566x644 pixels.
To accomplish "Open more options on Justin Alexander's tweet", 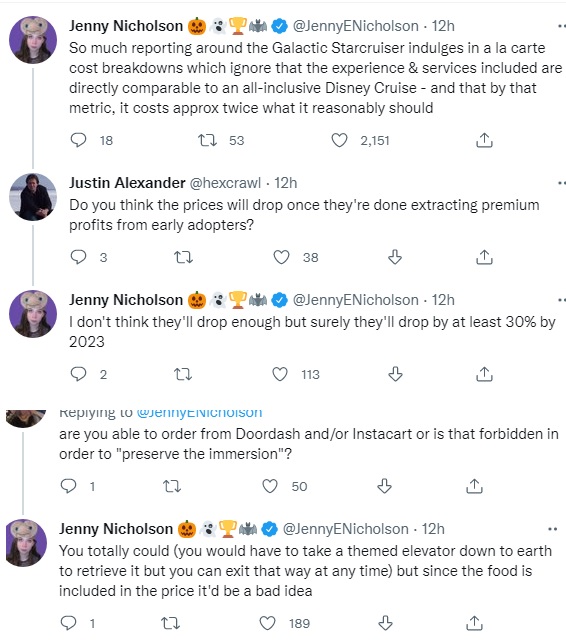I will [561, 183].
